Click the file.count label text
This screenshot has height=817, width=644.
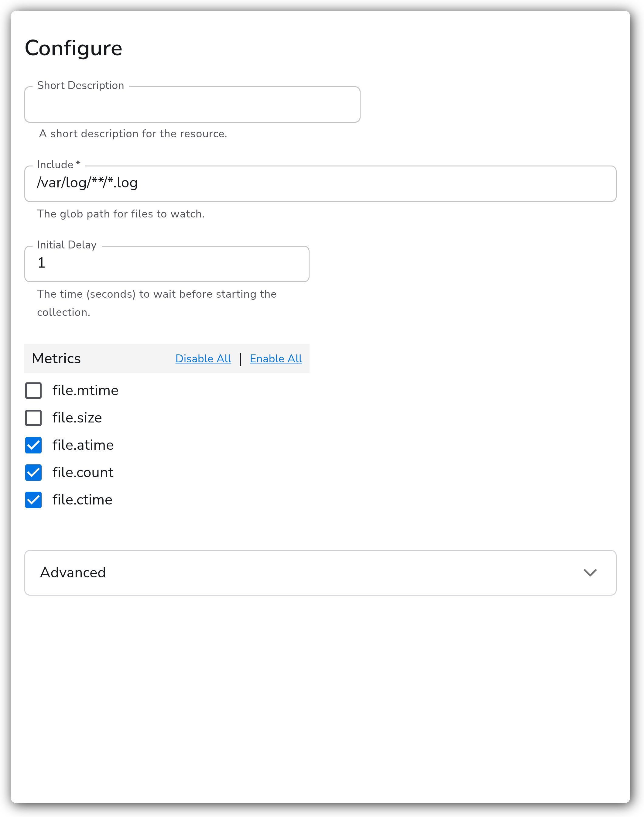(83, 472)
